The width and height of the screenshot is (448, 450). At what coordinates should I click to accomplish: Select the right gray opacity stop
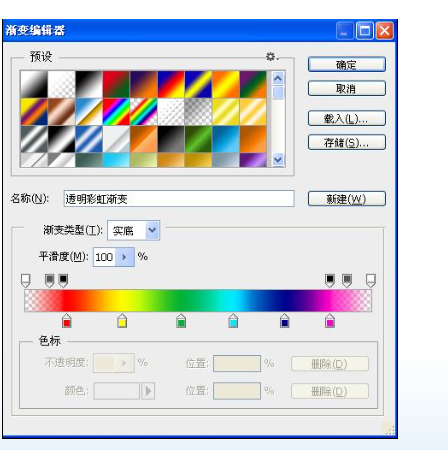pyautogui.click(x=347, y=280)
